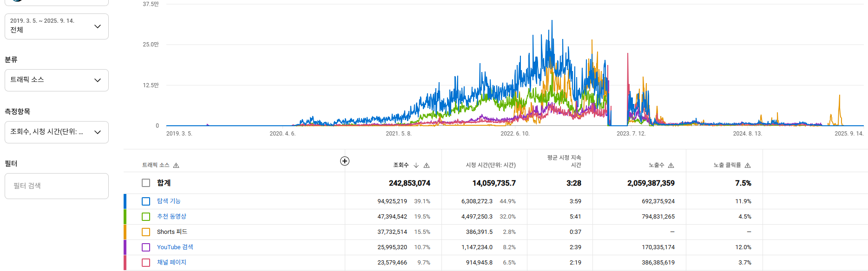Click the plus icon to add a metric column
Viewport: 868px width, 271px height.
(x=345, y=161)
